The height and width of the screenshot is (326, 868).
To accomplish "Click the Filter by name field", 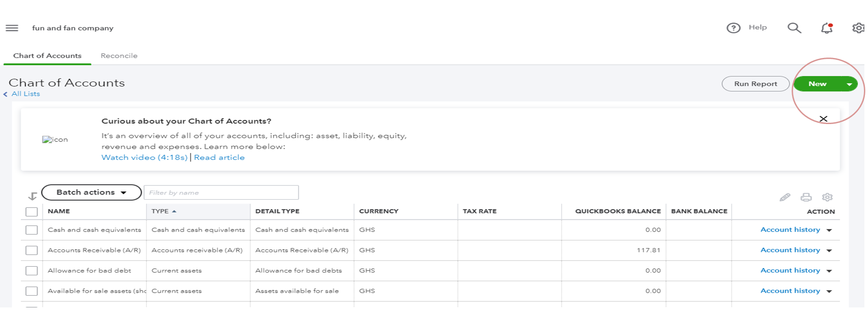I will click(x=221, y=192).
